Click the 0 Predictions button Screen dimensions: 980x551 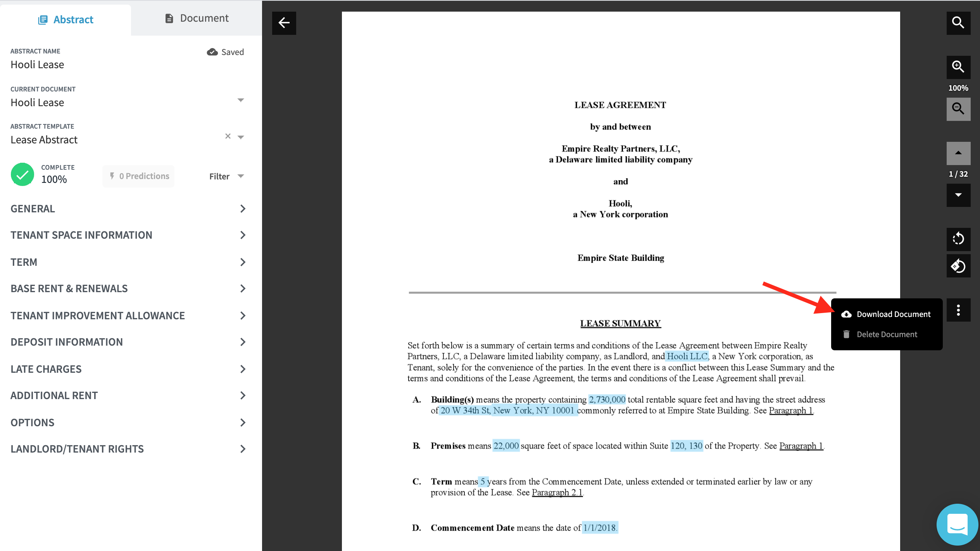(x=138, y=176)
